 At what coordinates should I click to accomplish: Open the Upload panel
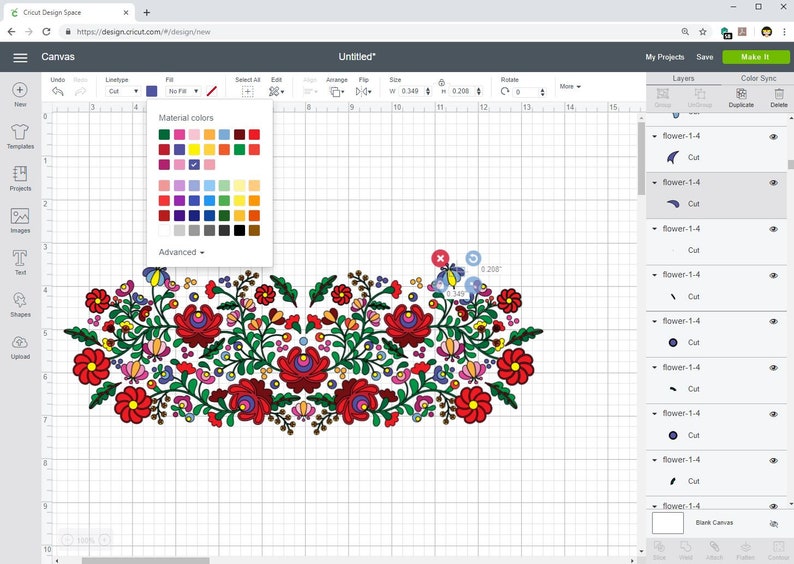click(x=20, y=342)
